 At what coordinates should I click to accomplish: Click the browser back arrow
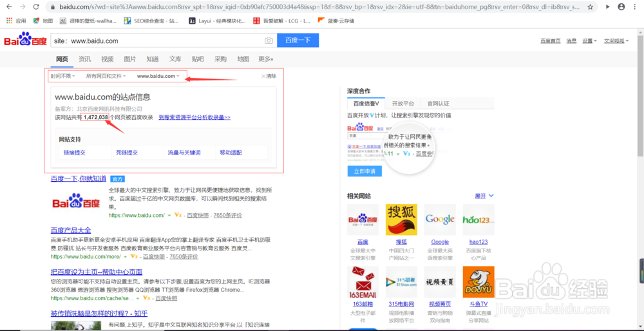pos(9,7)
